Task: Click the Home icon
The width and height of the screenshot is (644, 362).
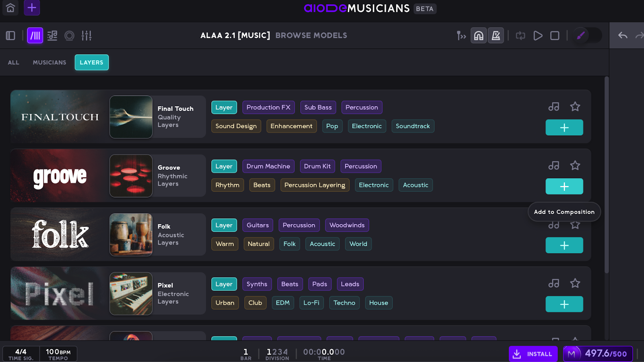Action: click(10, 8)
